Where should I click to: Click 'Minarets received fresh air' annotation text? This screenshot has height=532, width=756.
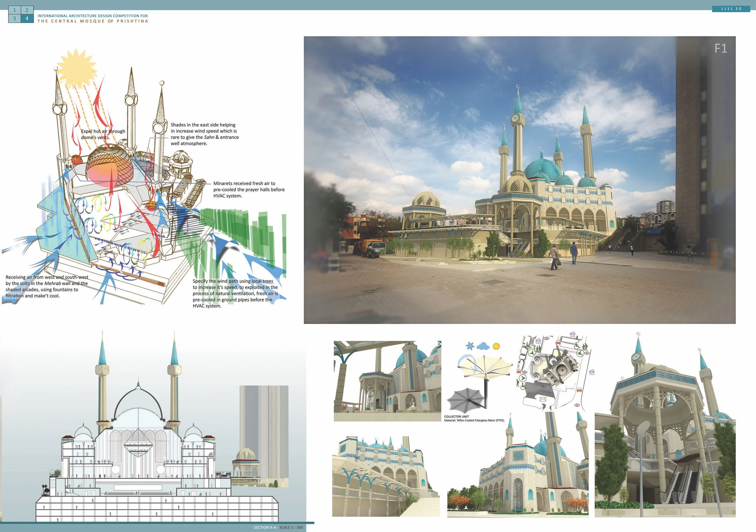[249, 189]
